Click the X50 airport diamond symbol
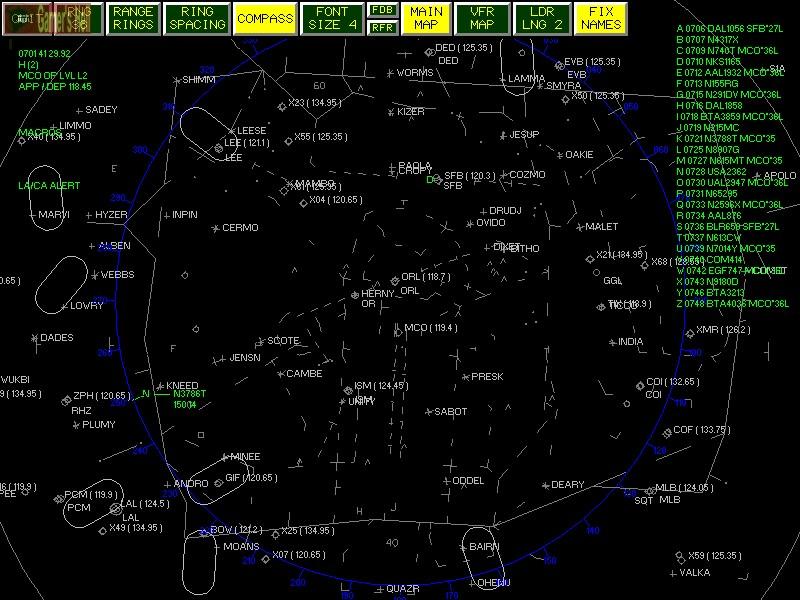 point(565,99)
